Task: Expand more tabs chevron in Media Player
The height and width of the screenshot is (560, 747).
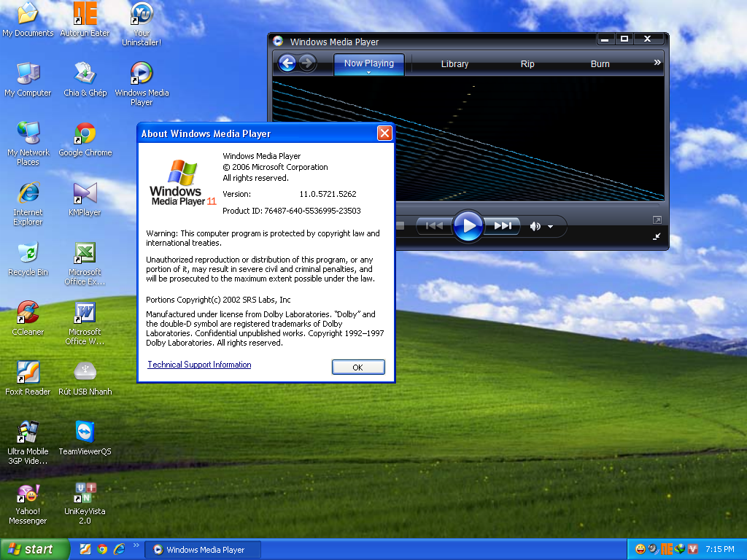Action: point(657,63)
